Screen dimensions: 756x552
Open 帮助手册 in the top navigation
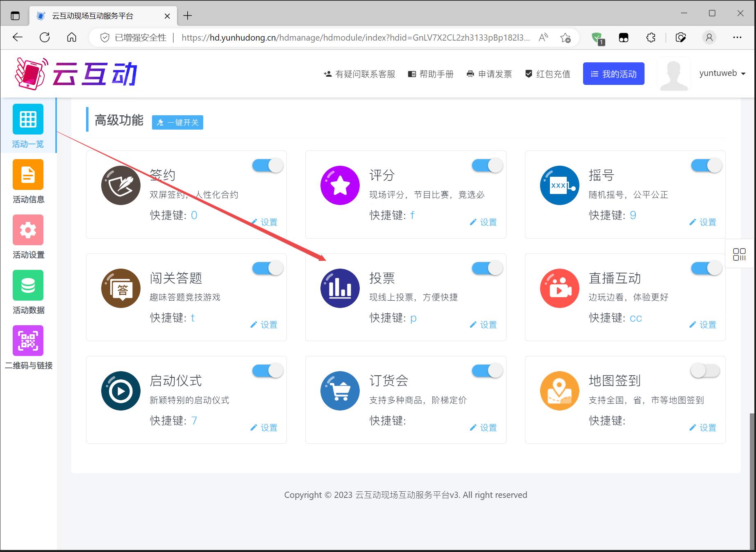click(431, 74)
